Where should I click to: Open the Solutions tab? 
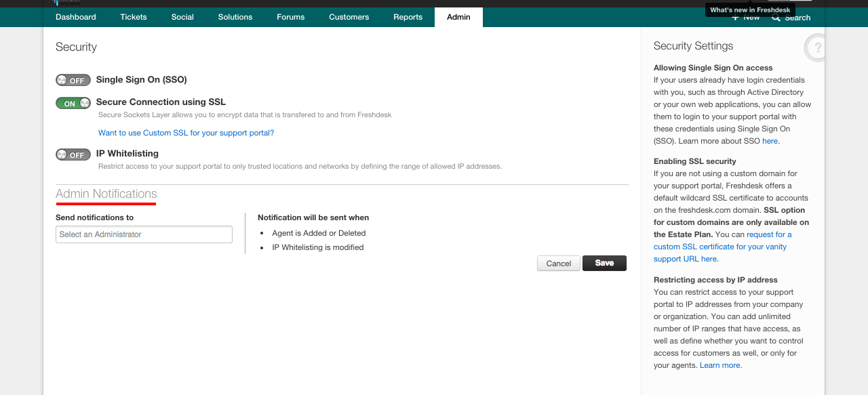point(235,17)
